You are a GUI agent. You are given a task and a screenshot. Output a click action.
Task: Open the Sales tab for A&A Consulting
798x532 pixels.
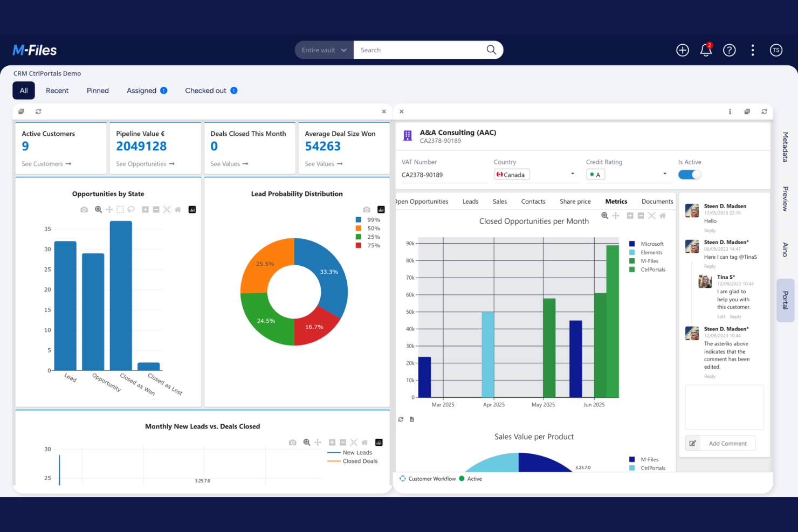click(x=500, y=202)
